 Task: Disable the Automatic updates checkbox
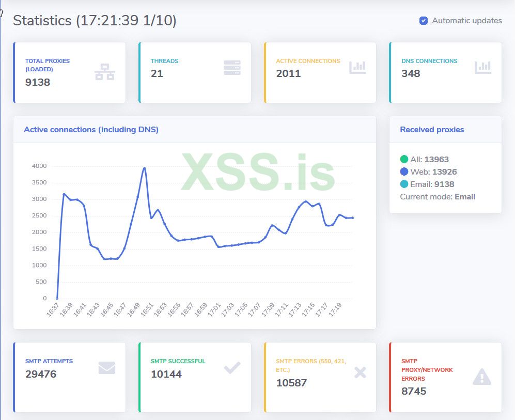424,21
